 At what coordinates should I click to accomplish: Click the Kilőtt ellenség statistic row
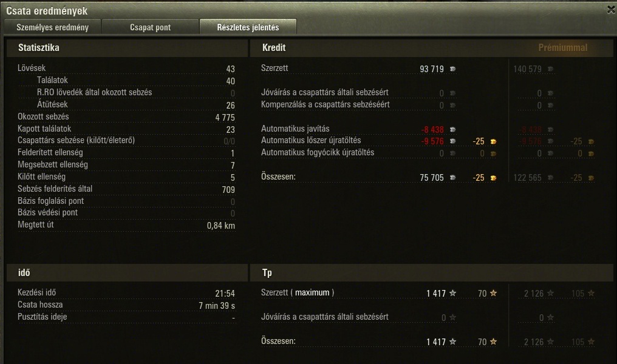coord(126,177)
